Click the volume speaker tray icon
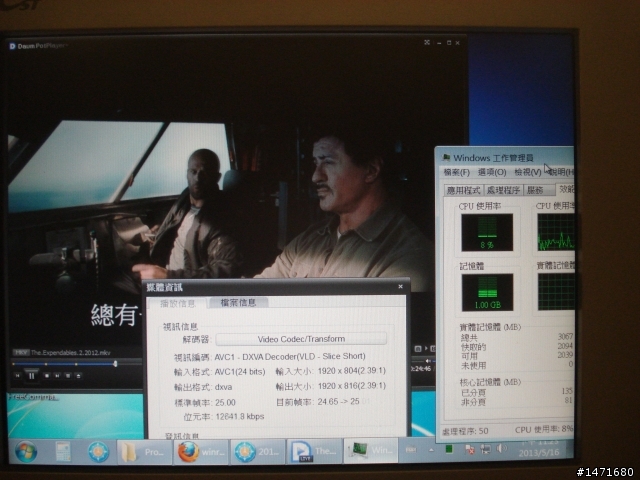This screenshot has width=640, height=480. point(500,449)
